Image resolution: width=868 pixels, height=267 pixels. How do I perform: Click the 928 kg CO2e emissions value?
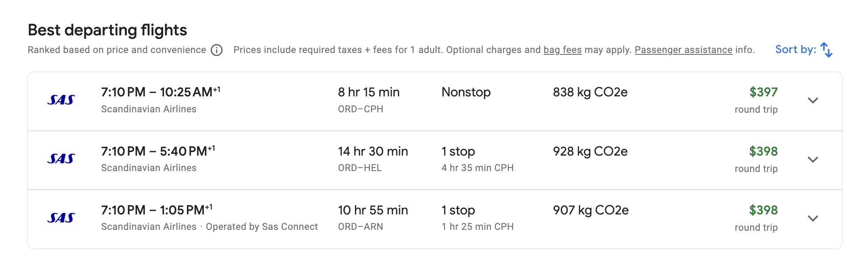(590, 152)
